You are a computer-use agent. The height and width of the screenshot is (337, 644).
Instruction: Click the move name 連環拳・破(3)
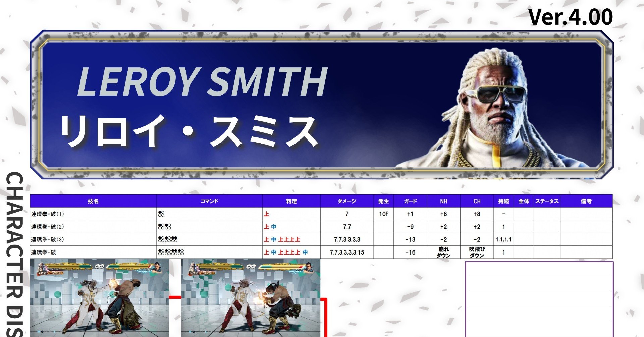[x=48, y=239]
